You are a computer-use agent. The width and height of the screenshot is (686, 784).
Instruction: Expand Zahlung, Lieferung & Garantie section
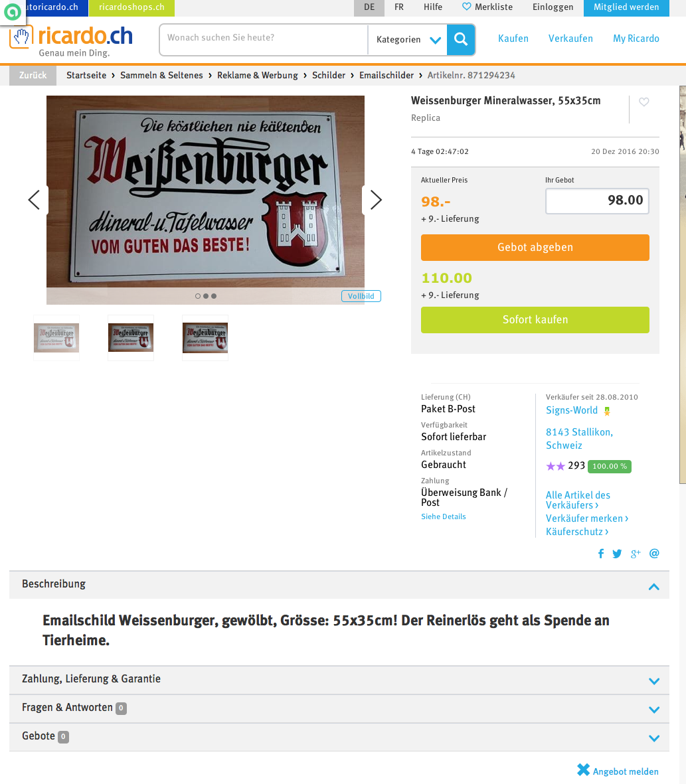[x=339, y=680]
